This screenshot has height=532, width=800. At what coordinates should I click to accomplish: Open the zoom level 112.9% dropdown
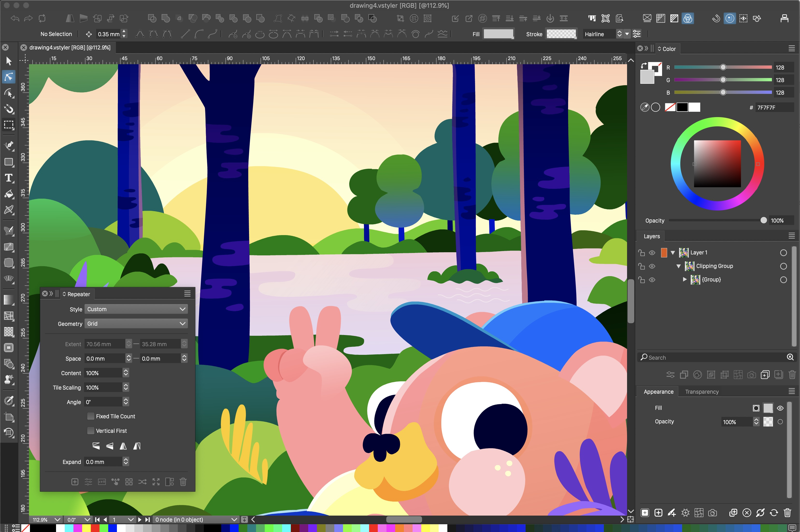coord(57,519)
